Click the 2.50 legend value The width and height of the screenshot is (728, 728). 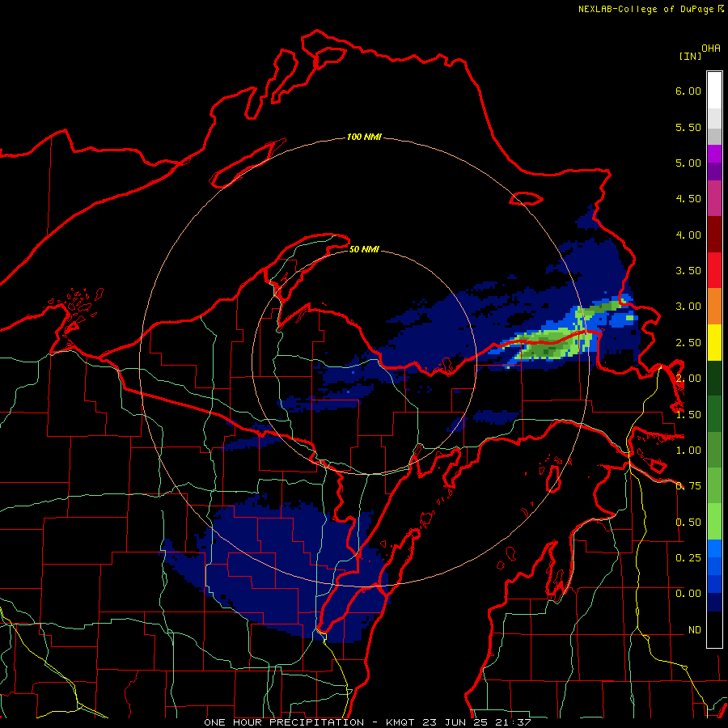pos(688,343)
